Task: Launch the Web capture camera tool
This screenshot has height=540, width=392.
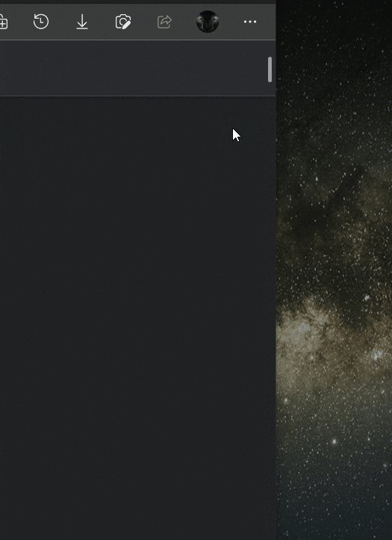Action: (123, 22)
